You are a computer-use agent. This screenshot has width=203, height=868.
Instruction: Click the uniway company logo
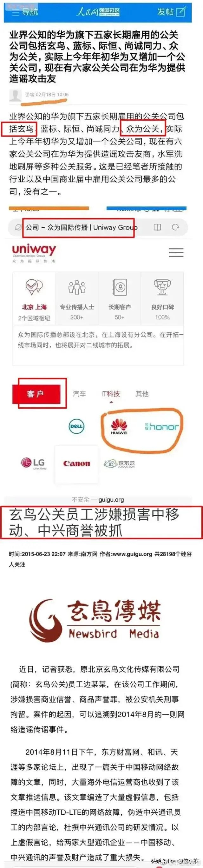point(34,253)
